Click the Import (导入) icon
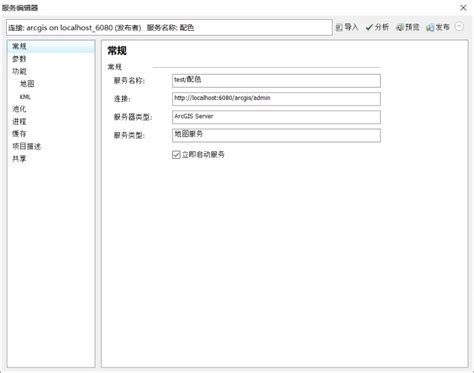The width and height of the screenshot is (474, 373). point(339,27)
